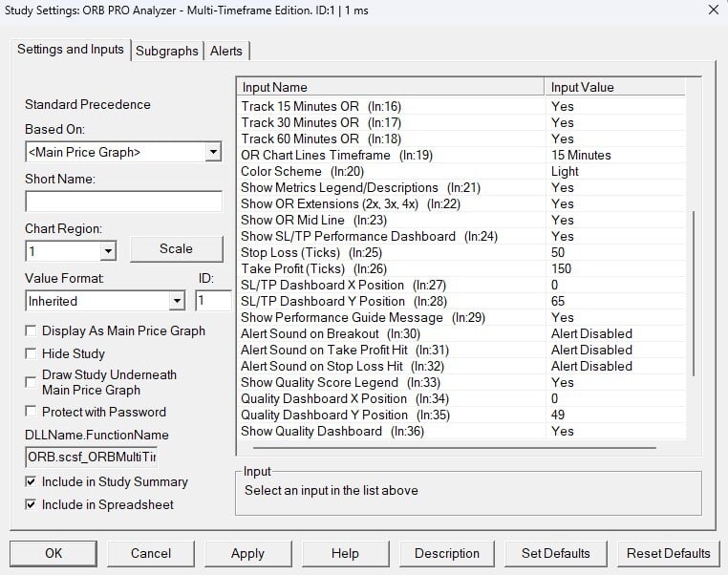Open the Alerts tab

pyautogui.click(x=226, y=51)
